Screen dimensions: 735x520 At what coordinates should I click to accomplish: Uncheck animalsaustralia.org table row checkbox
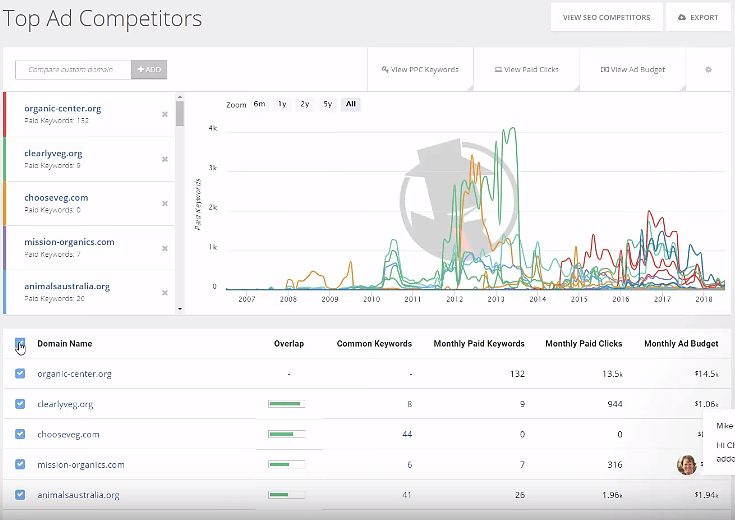pyautogui.click(x=20, y=495)
